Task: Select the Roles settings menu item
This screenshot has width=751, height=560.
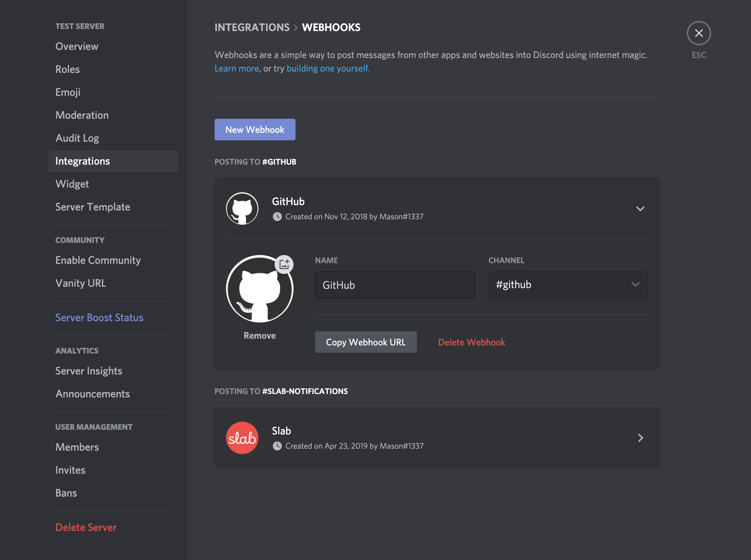Action: (x=66, y=69)
